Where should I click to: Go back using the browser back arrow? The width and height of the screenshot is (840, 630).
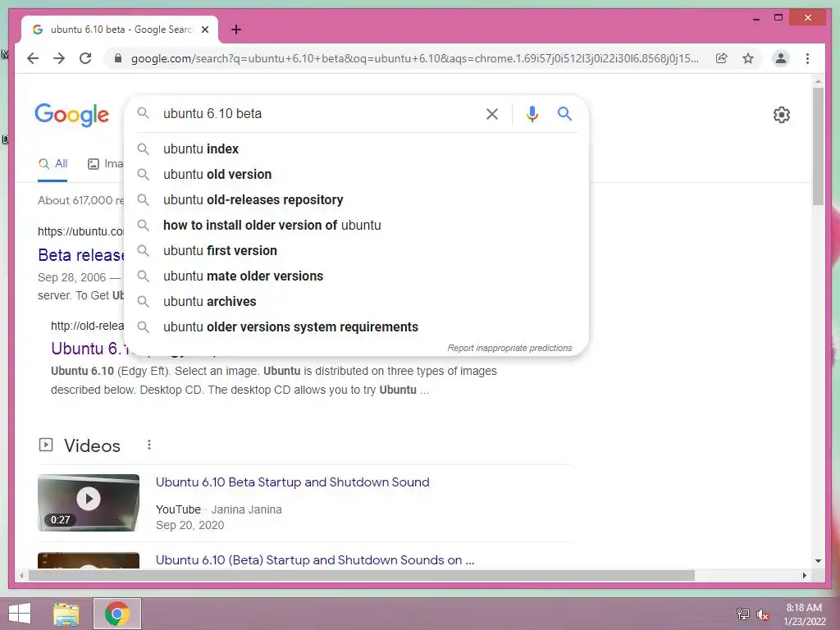tap(33, 58)
